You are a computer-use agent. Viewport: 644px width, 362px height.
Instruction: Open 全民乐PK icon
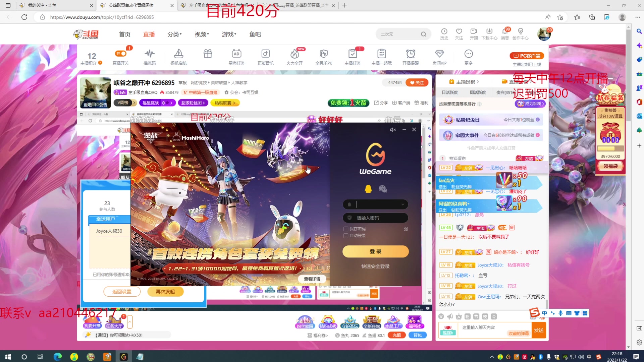(x=324, y=54)
